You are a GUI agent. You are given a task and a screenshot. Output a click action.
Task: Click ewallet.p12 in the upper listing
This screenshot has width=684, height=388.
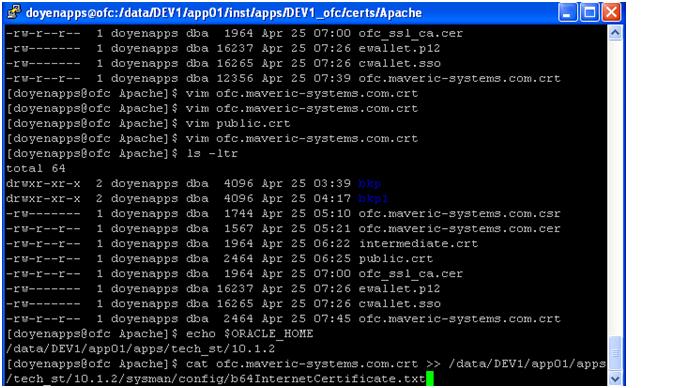click(399, 48)
